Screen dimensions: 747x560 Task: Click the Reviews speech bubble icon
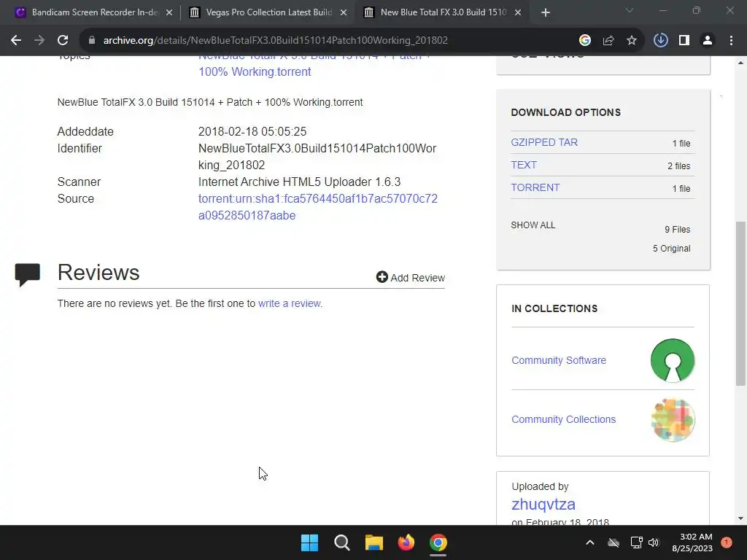tap(28, 274)
